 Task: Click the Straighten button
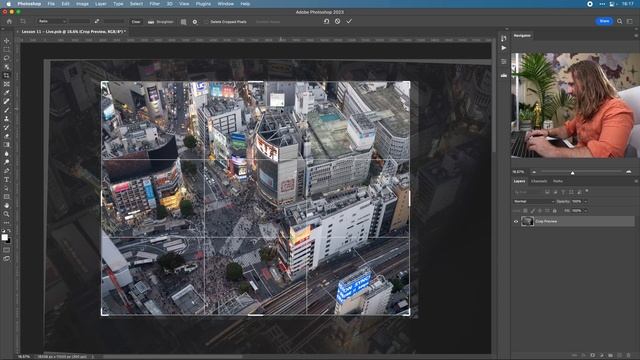tap(160, 22)
